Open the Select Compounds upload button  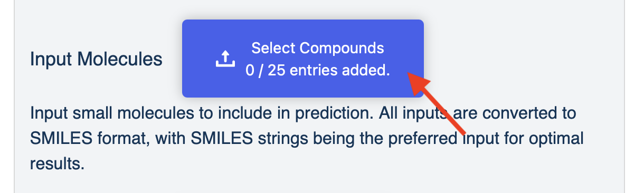(x=303, y=59)
